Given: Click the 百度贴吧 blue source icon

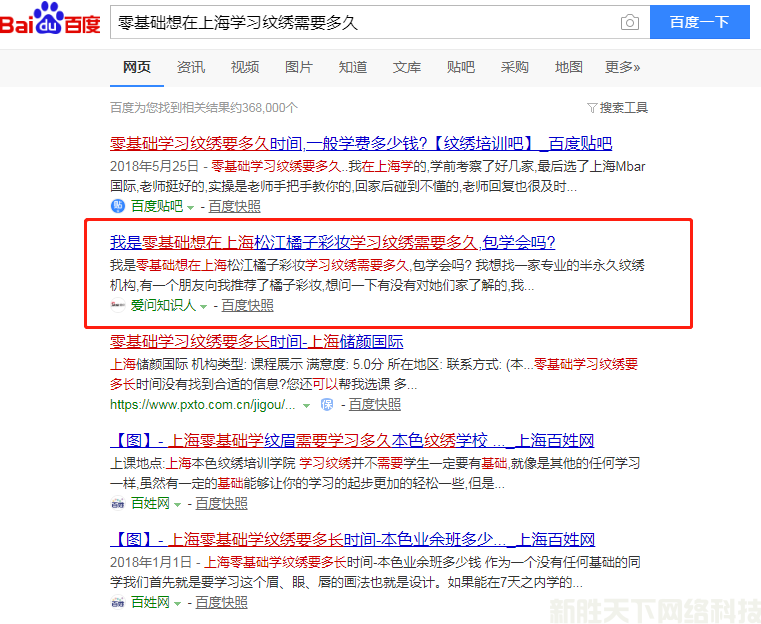Looking at the screenshot, I should click(x=118, y=206).
